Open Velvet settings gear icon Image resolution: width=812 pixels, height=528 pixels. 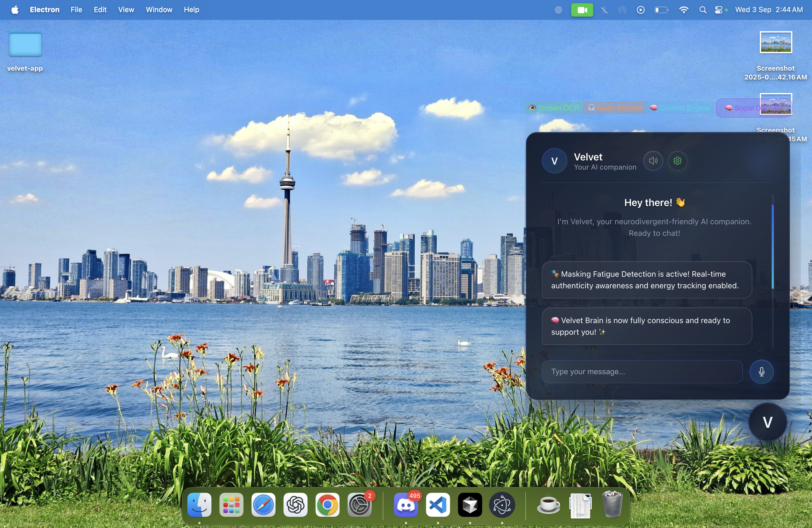click(677, 161)
